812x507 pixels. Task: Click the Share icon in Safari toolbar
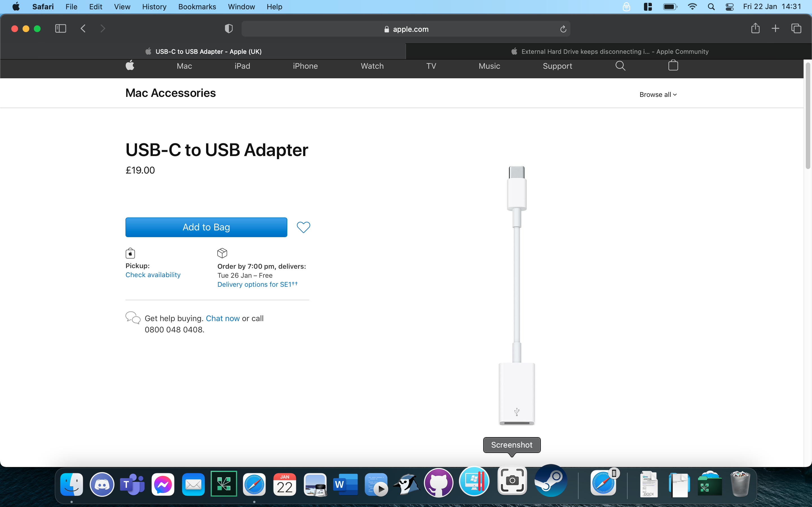point(755,28)
